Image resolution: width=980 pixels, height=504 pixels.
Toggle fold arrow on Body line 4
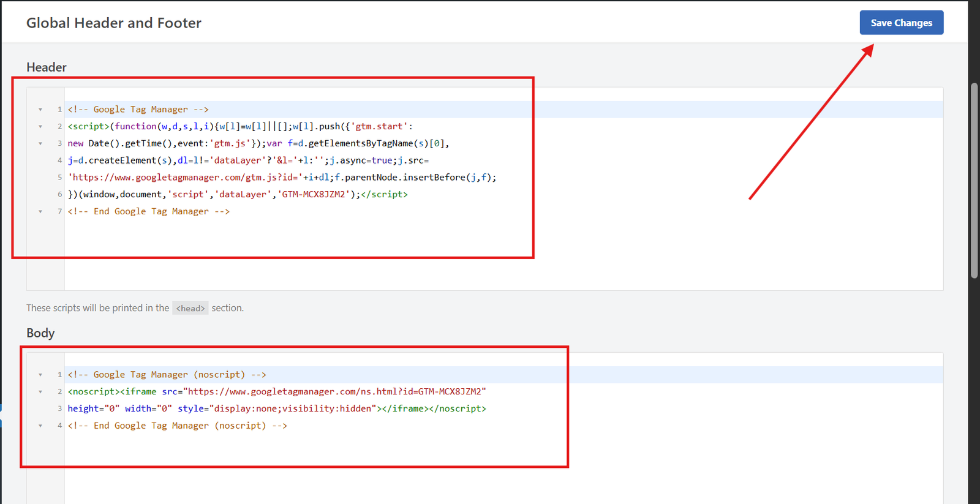pyautogui.click(x=40, y=426)
